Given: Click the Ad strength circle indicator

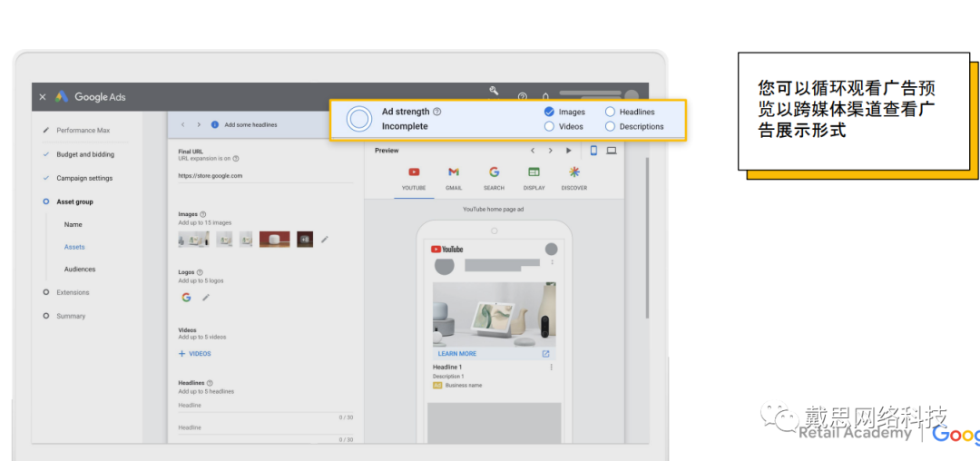Looking at the screenshot, I should pos(358,119).
